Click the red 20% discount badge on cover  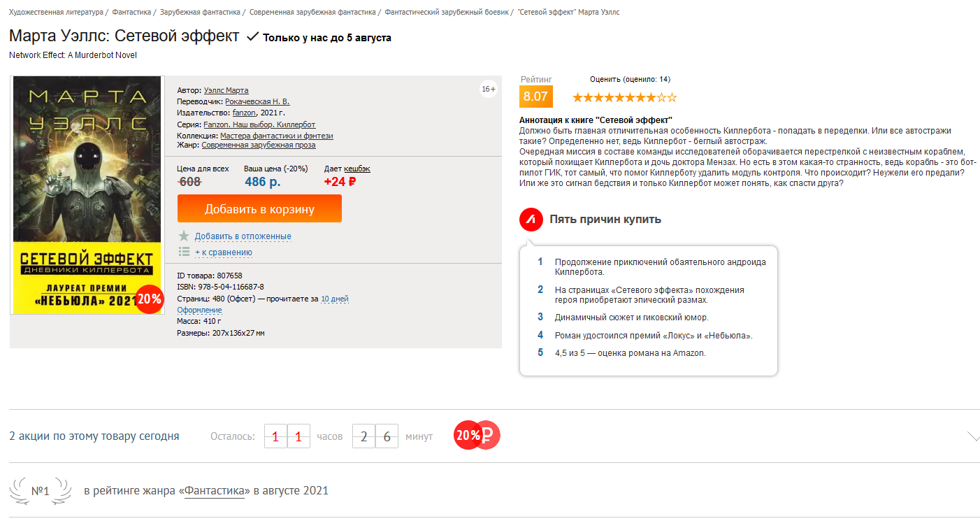tap(149, 299)
